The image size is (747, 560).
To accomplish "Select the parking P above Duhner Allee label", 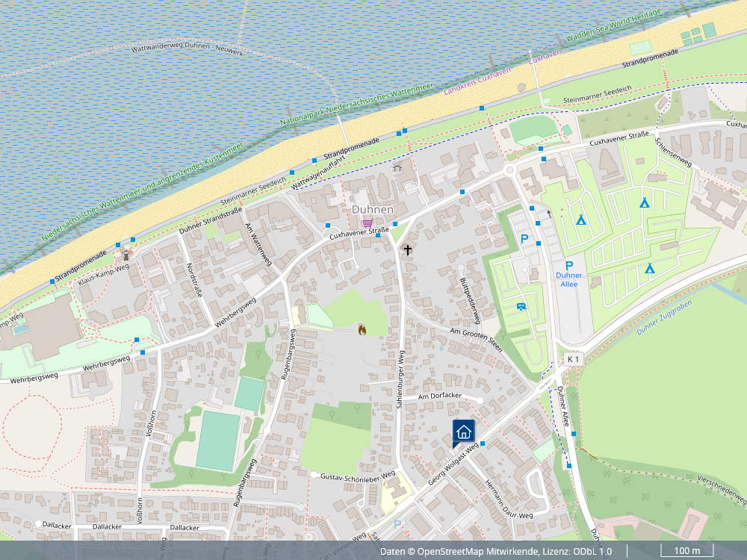I will (x=569, y=266).
